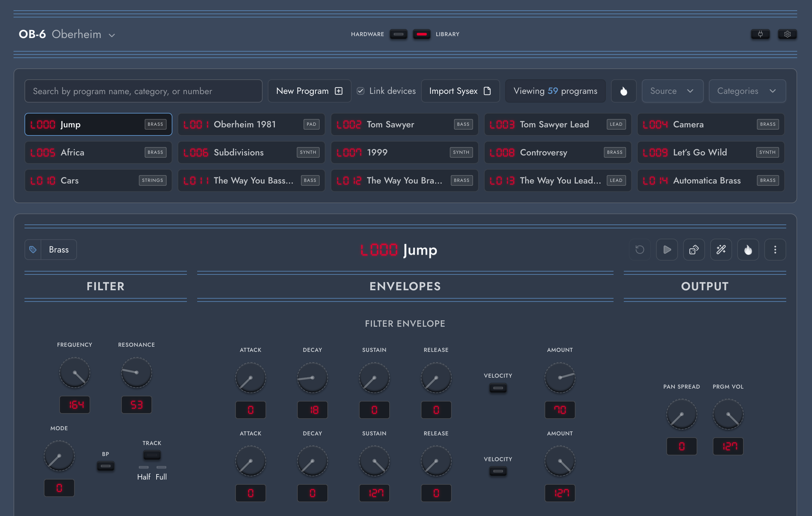Click the plus icon in New Program
Image resolution: width=812 pixels, height=516 pixels.
[x=339, y=91]
